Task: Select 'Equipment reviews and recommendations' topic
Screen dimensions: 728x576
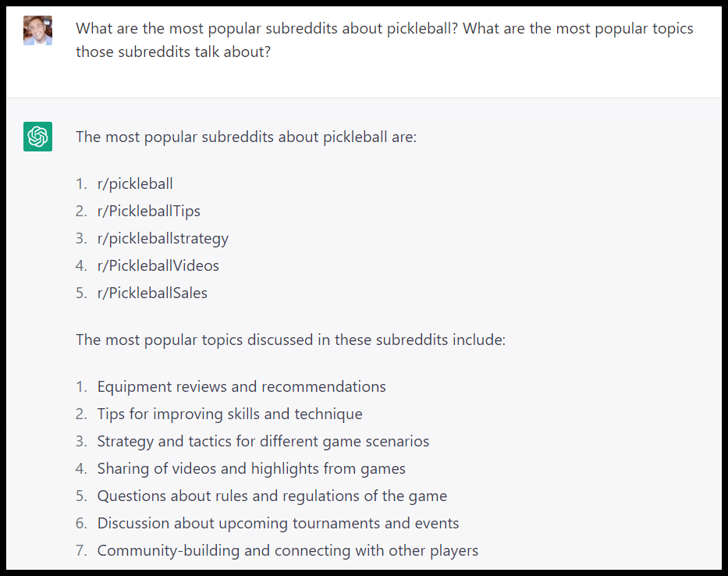Action: [241, 387]
